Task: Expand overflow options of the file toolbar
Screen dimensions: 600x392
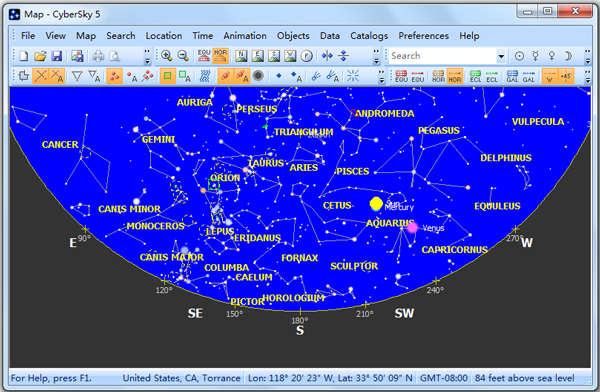Action: point(147,56)
